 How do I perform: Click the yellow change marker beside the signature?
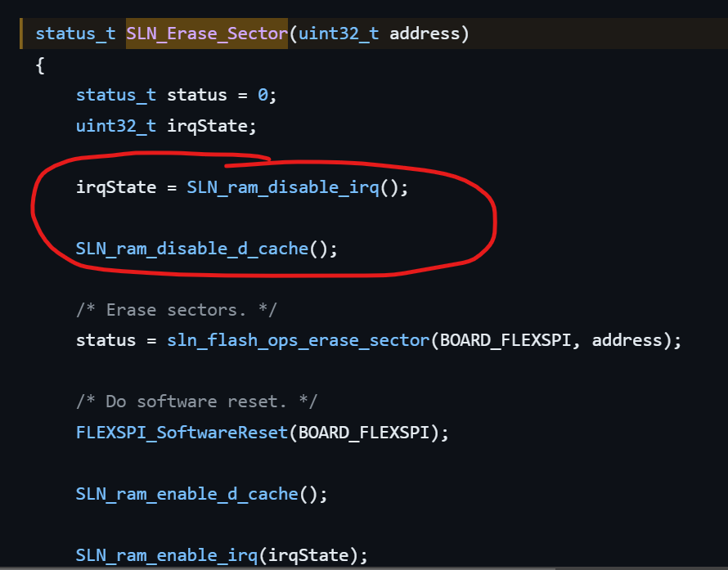(x=24, y=34)
